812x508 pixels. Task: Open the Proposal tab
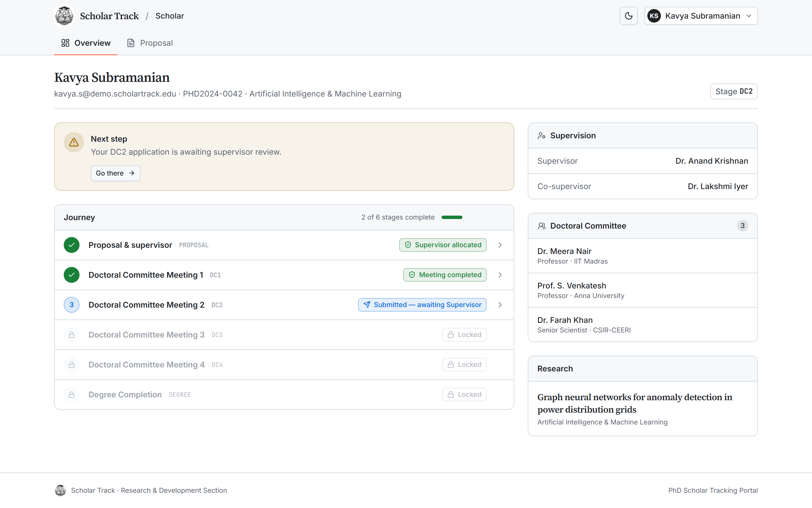pos(150,43)
